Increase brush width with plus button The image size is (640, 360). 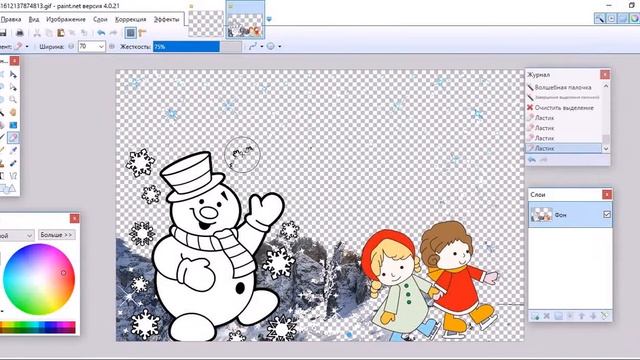point(112,47)
